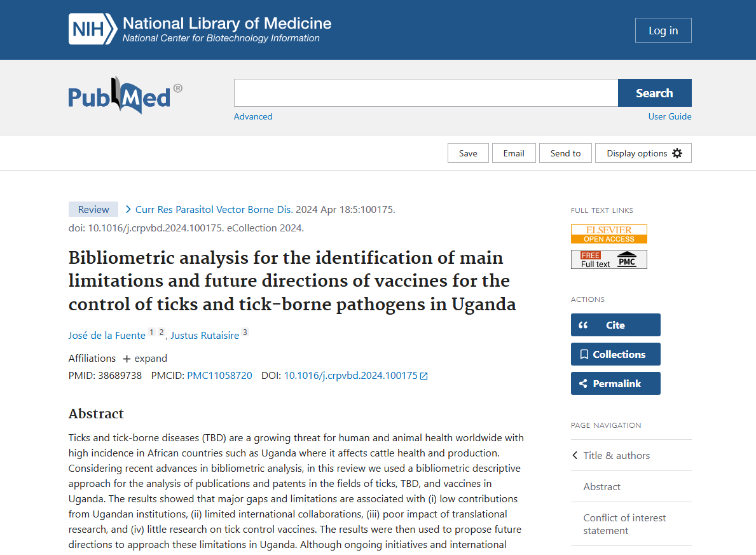
Task: Click the Search button
Action: pos(655,93)
